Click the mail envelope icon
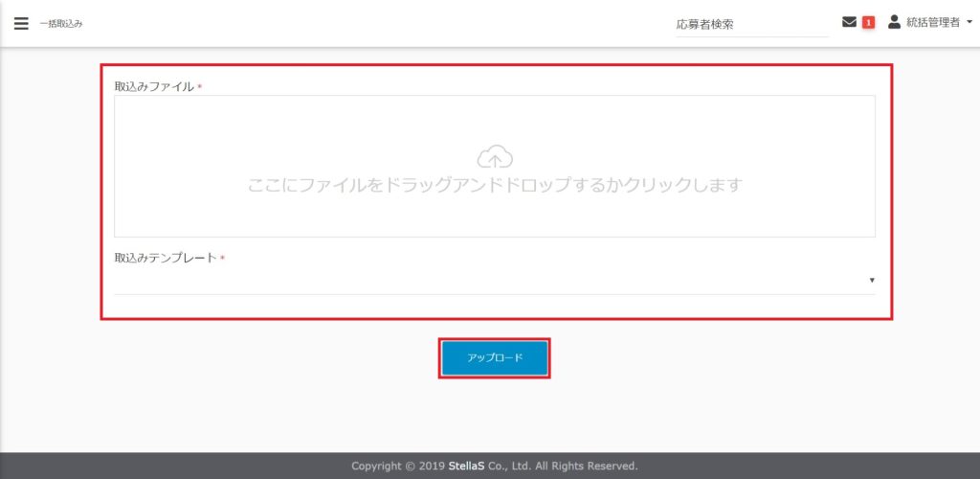The width and height of the screenshot is (980, 479). point(849,22)
